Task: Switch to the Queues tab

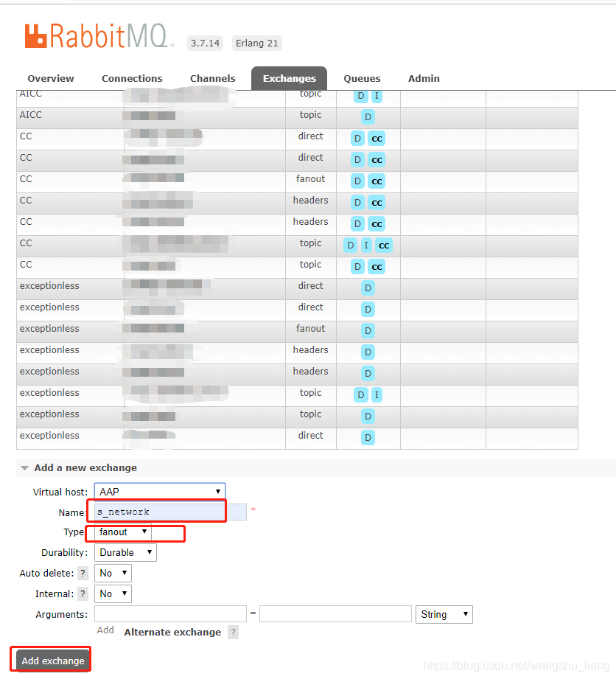Action: tap(362, 78)
